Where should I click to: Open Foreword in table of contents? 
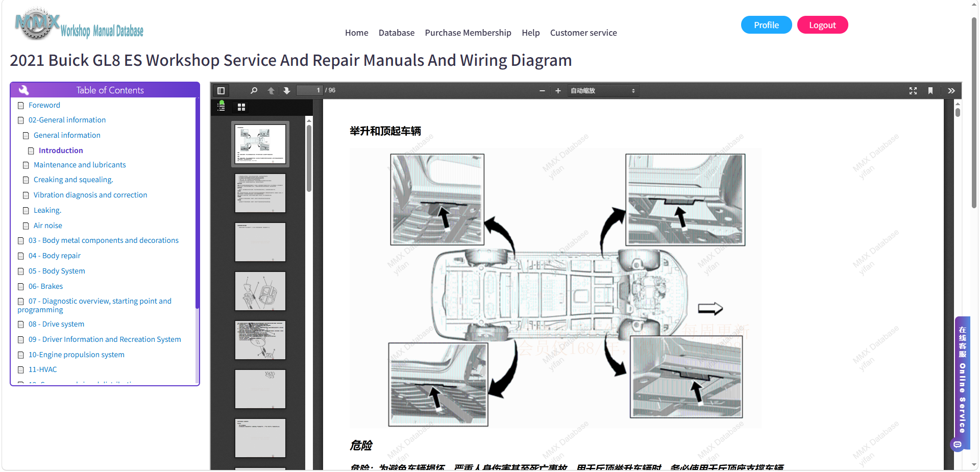point(44,105)
